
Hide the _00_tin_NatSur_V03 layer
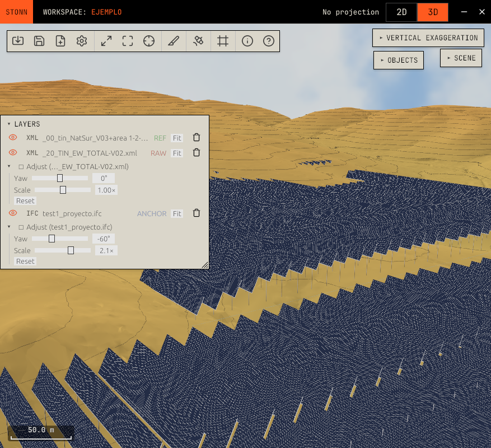coord(13,137)
